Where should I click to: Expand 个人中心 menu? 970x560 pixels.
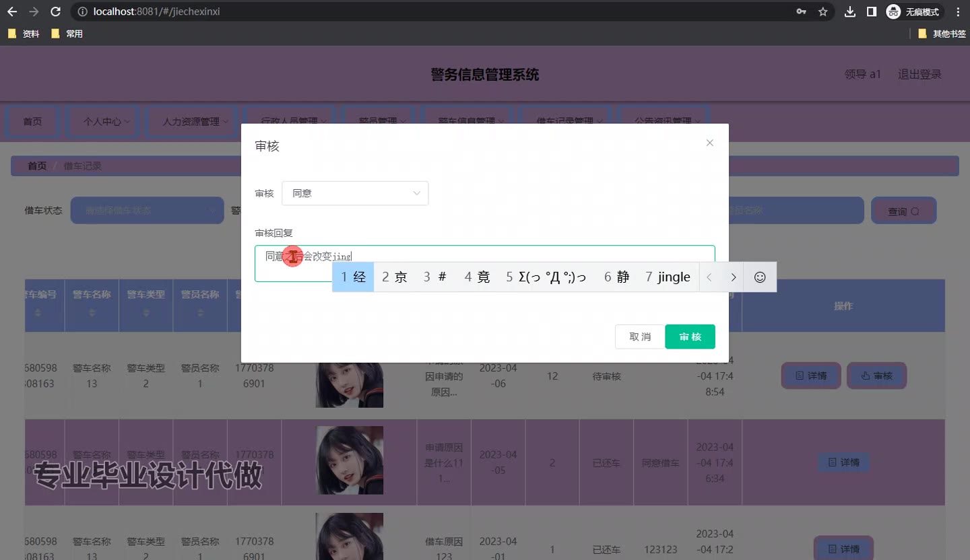tap(102, 122)
